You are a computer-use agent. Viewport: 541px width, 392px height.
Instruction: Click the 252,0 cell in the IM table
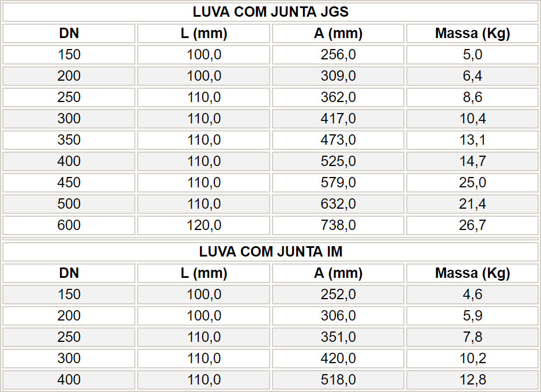pyautogui.click(x=338, y=295)
